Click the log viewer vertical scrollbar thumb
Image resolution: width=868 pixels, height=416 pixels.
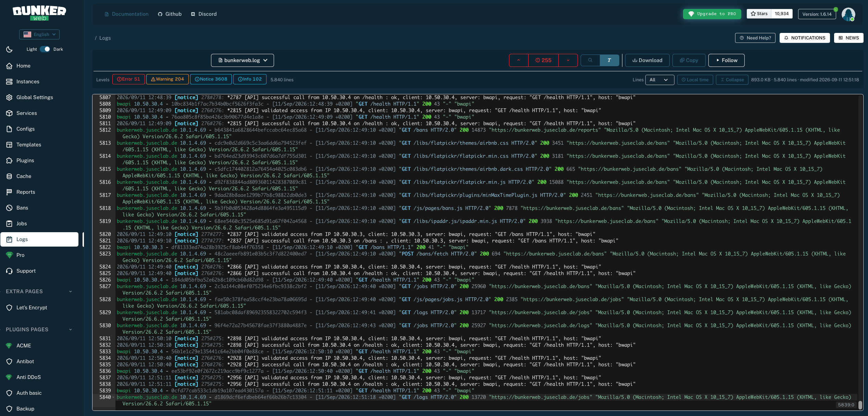860,405
